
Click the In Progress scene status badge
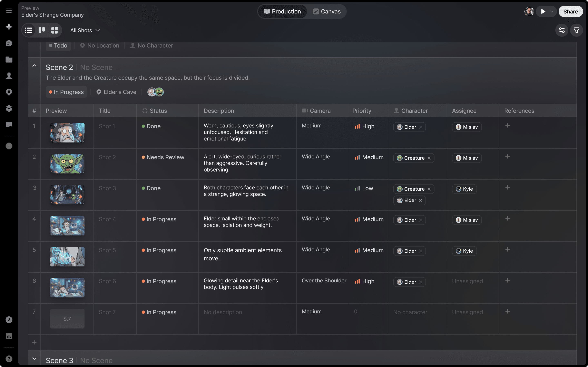pos(66,92)
